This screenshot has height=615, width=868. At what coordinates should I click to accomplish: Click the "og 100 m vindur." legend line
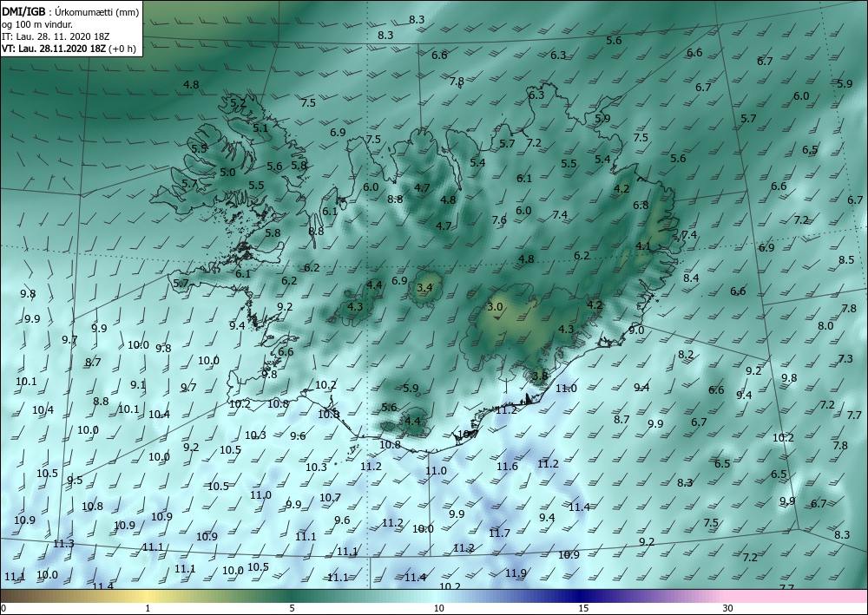click(37, 24)
